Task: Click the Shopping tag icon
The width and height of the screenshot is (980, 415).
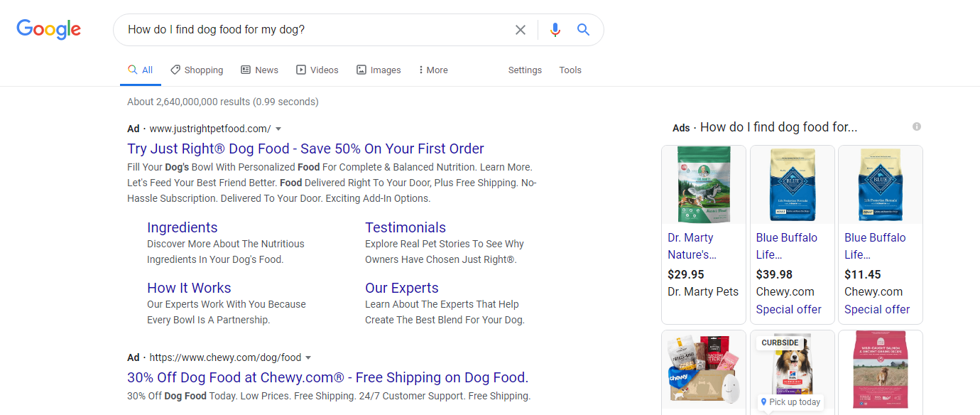Action: 175,70
